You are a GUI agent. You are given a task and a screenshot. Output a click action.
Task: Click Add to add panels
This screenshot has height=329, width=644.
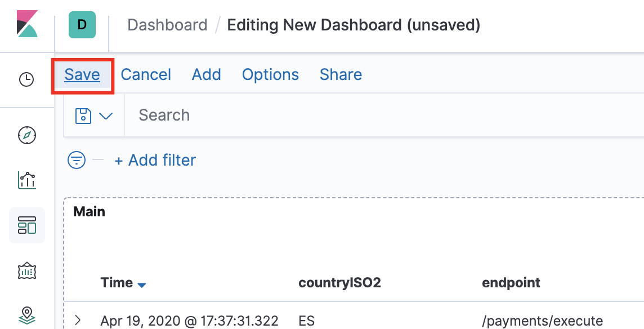click(206, 75)
